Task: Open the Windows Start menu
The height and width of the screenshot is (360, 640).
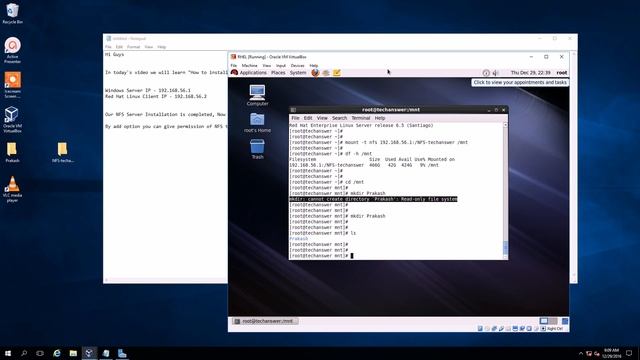Action: [8, 353]
